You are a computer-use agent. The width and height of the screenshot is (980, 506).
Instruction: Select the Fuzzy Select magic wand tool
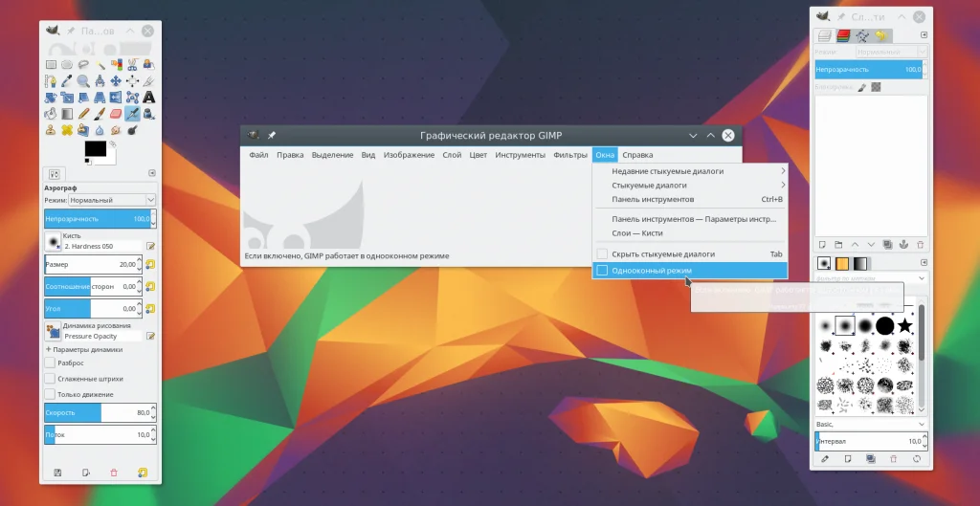[x=100, y=64]
